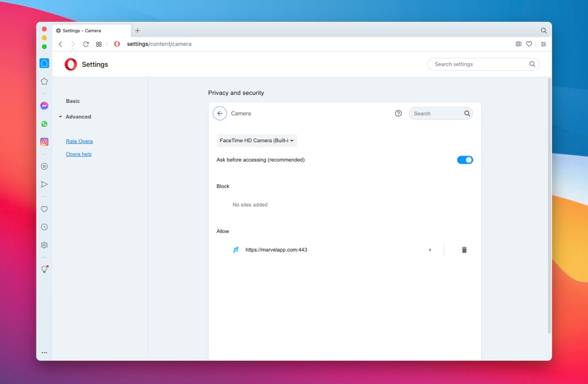Delete marvelapp.com from the Allow list

point(464,250)
